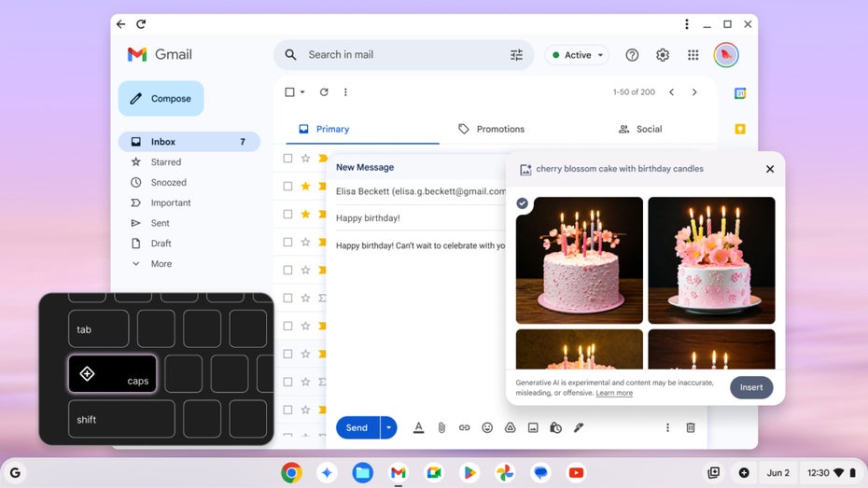Click the subject field 'Happy birthday!'
This screenshot has width=868, height=488.
pyautogui.click(x=421, y=218)
